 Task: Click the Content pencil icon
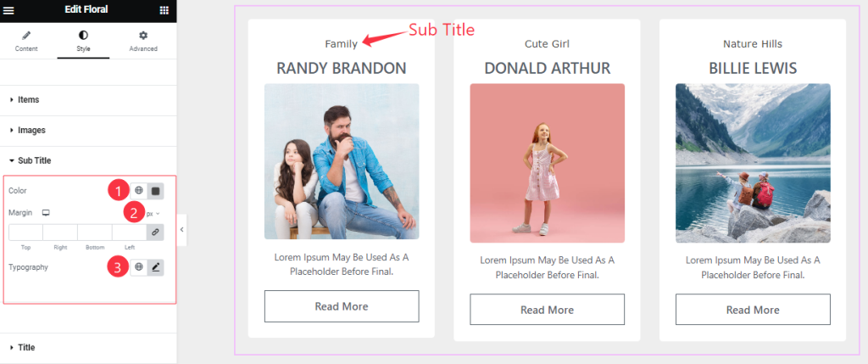coord(26,36)
